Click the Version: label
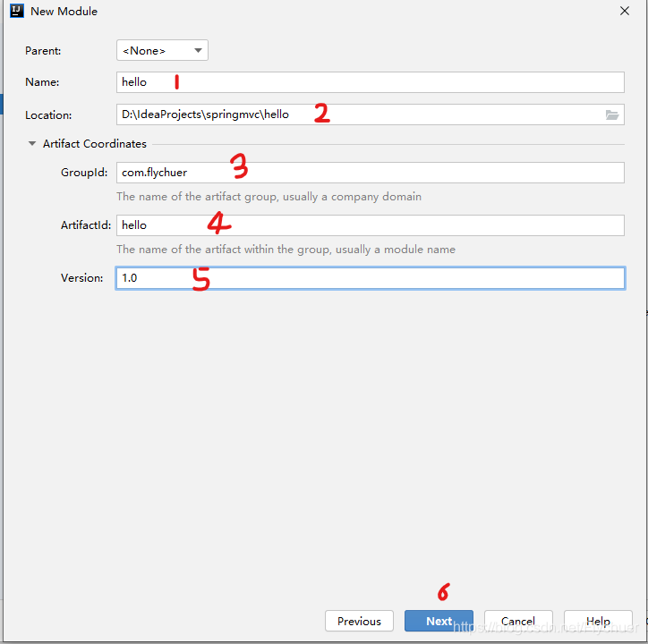648x644 pixels. point(81,278)
